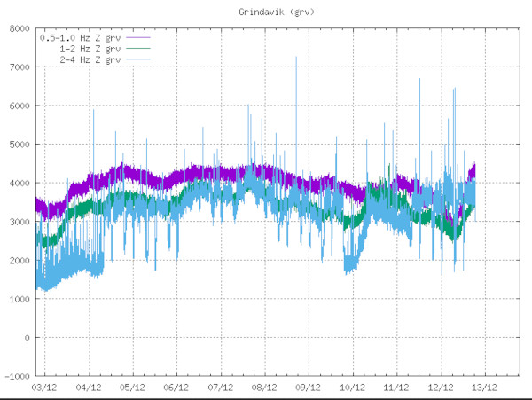Click the purple legend line sample

[x=138, y=37]
